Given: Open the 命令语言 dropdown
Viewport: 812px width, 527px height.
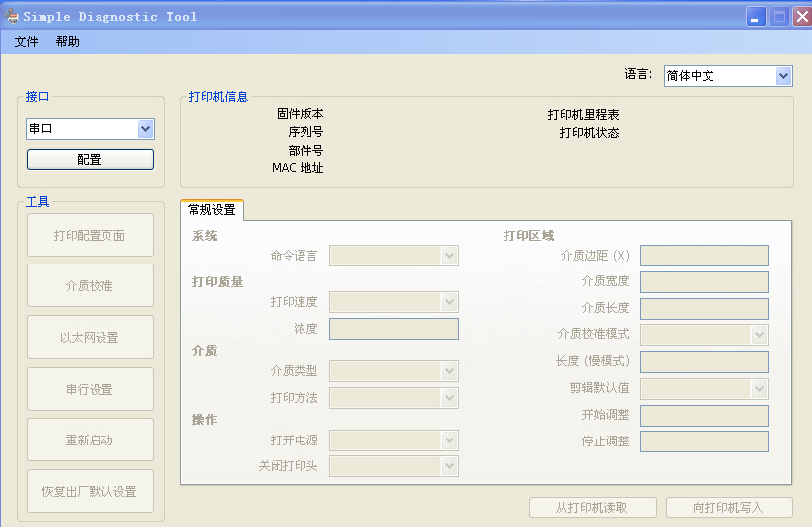Looking at the screenshot, I should (394, 256).
